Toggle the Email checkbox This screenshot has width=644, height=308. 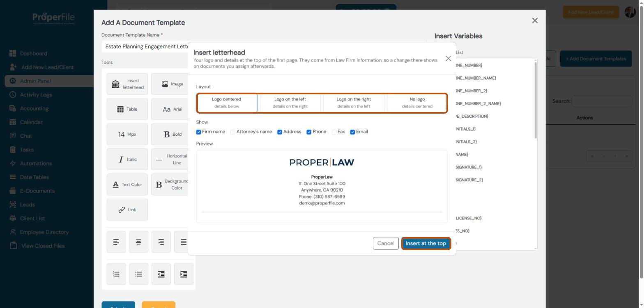click(x=352, y=132)
